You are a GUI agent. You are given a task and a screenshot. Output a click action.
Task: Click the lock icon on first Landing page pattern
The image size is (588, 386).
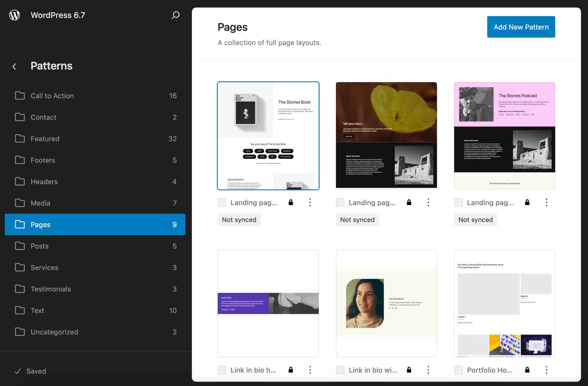(x=290, y=202)
